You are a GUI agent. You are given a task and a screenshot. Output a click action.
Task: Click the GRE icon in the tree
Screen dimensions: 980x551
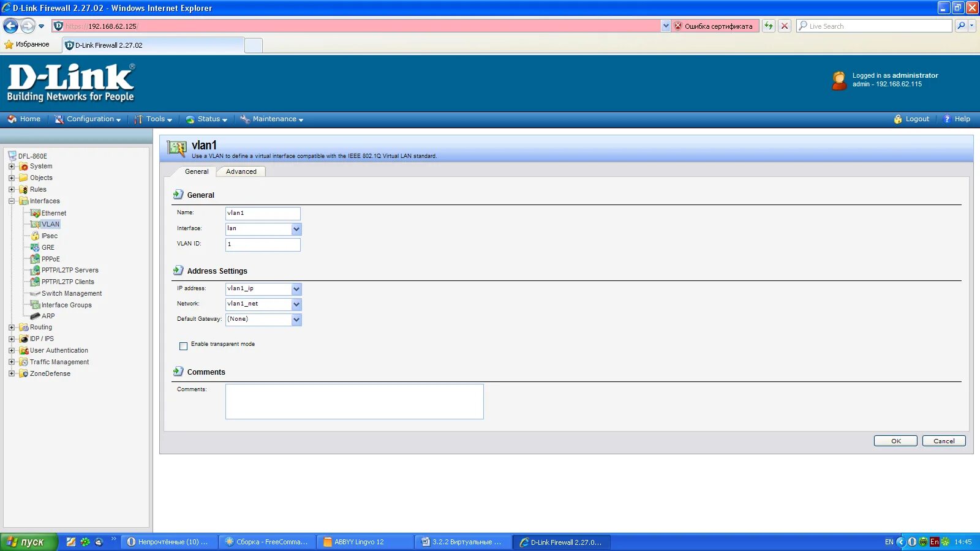[x=36, y=247]
